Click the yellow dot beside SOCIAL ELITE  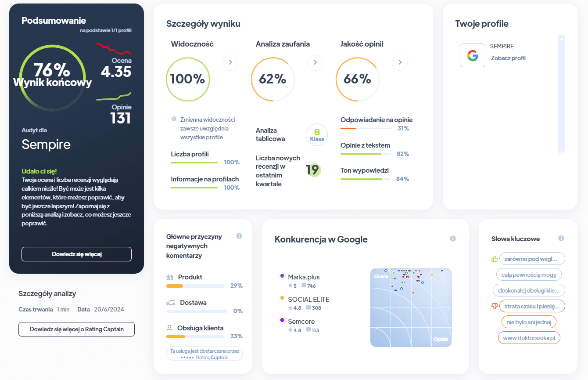coord(282,298)
